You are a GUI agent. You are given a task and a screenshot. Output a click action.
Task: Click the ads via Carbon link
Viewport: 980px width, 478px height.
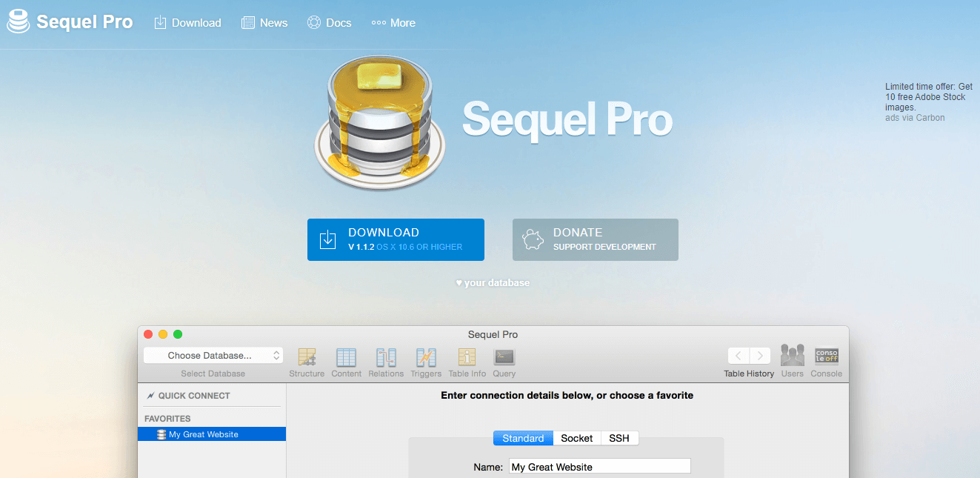click(x=915, y=118)
